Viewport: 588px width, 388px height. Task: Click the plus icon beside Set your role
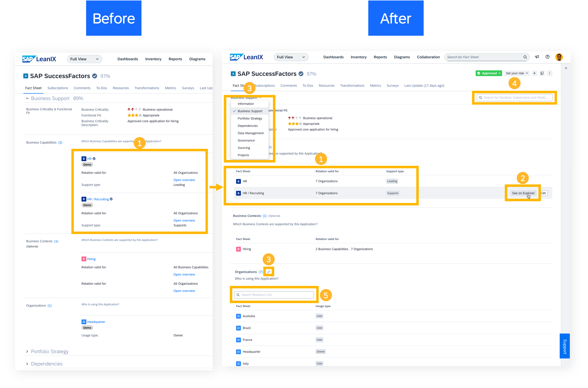pos(534,73)
